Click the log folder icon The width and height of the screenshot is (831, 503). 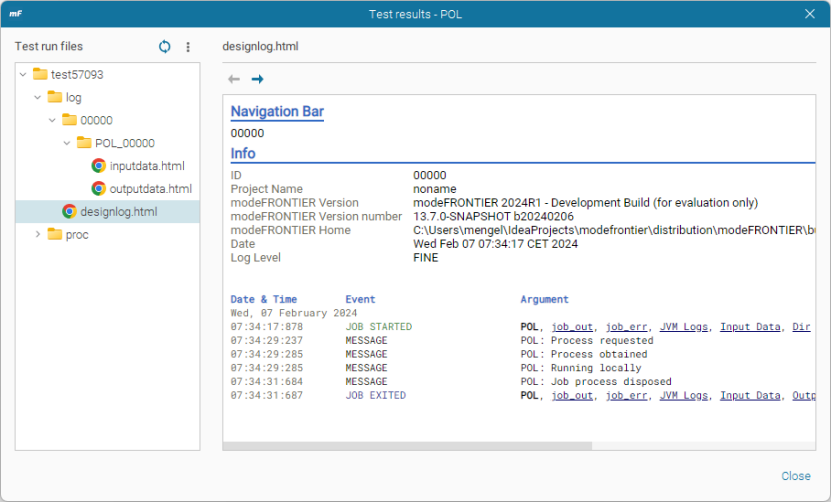tap(55, 96)
